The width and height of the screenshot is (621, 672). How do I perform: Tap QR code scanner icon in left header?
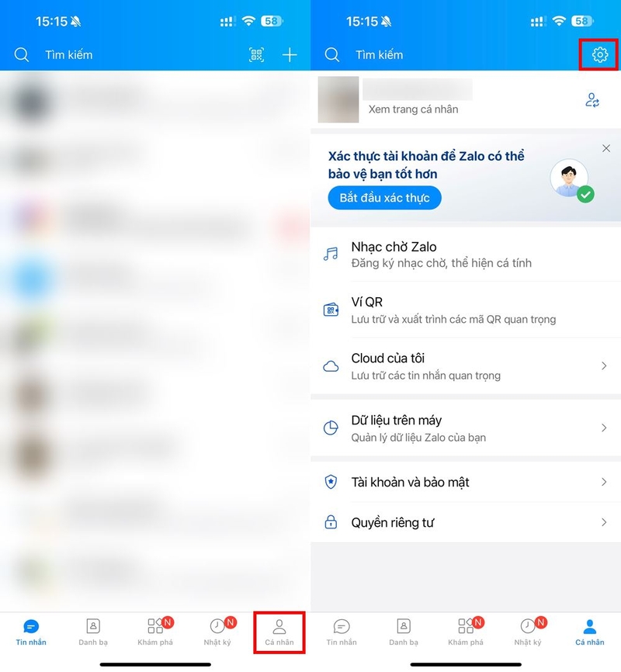click(x=256, y=54)
